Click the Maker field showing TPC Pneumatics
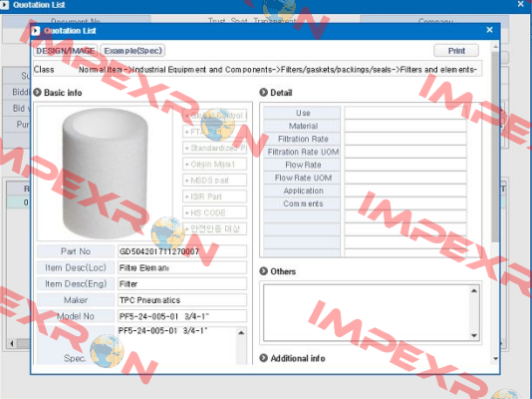Image resolution: width=532 pixels, height=399 pixels. (182, 300)
